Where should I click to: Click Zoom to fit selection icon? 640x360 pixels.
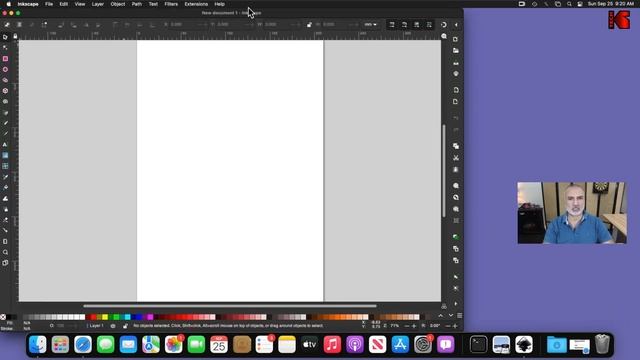456,186
